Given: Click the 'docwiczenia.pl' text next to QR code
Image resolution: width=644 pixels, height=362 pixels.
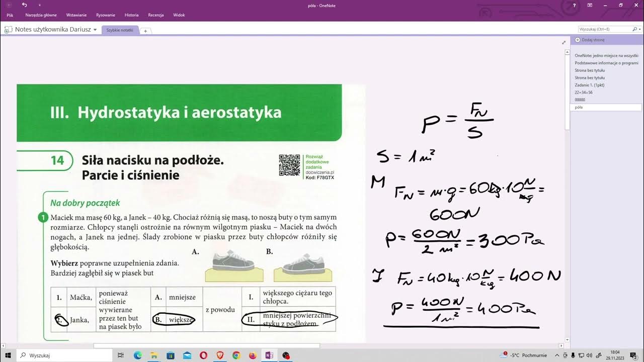Looking at the screenshot, I should (x=319, y=172).
